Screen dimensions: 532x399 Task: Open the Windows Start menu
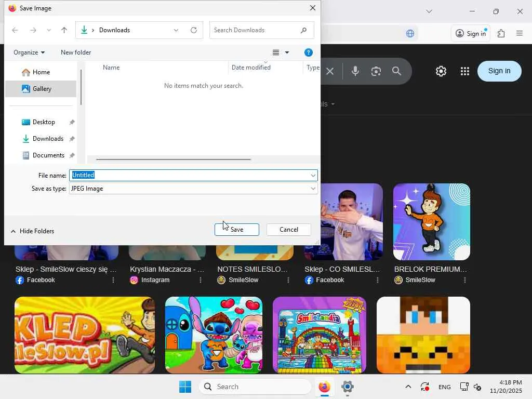[x=185, y=387]
